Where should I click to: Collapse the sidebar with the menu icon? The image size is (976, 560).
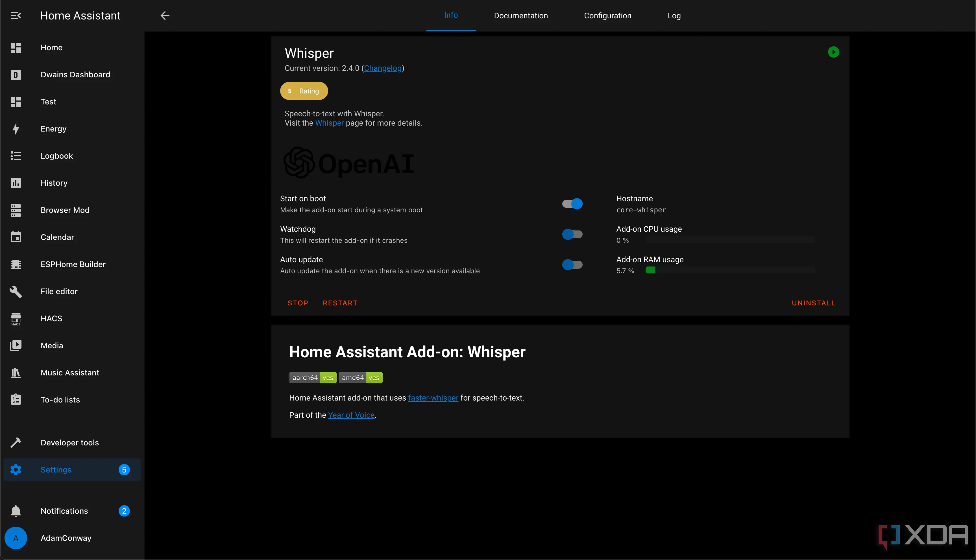[x=16, y=16]
